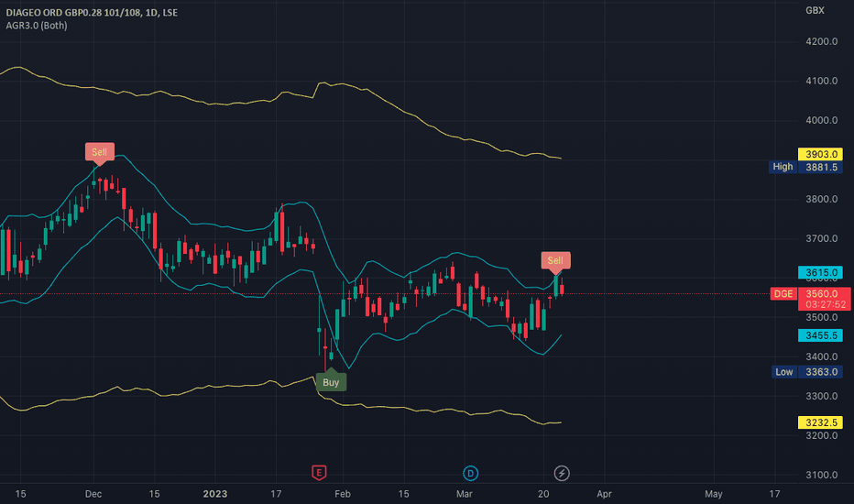Click the May label on time axis
The height and width of the screenshot is (504, 854).
pyautogui.click(x=714, y=494)
